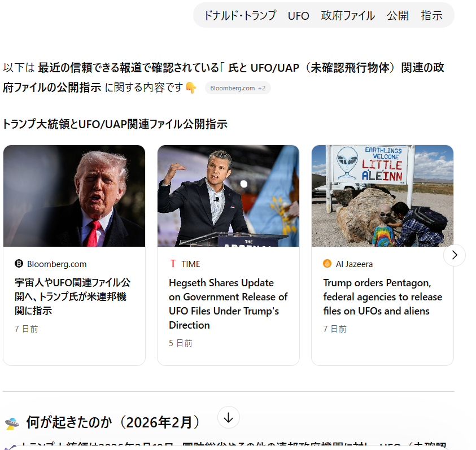Click the heading 何が起きたのか（2026年2月）
This screenshot has width=476, height=450.
pos(112,422)
